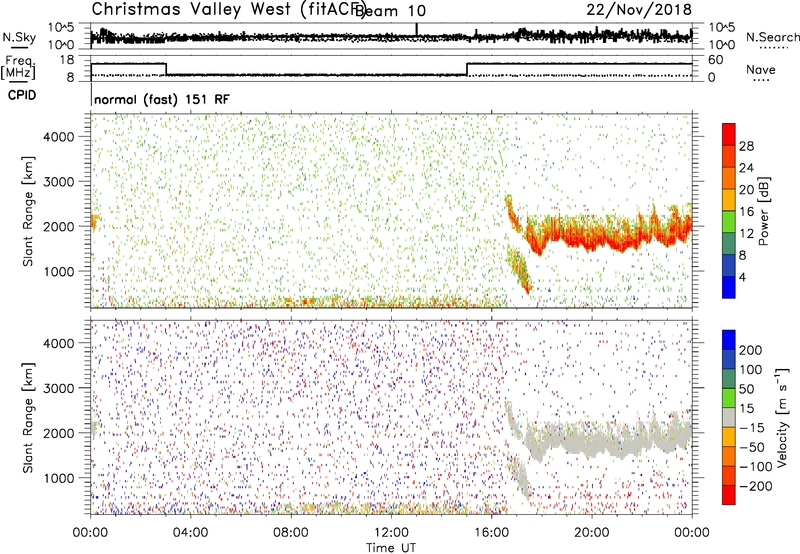The image size is (800, 554).
Task: Select the Velocity [m s-1] colorbar title
Action: click(781, 418)
